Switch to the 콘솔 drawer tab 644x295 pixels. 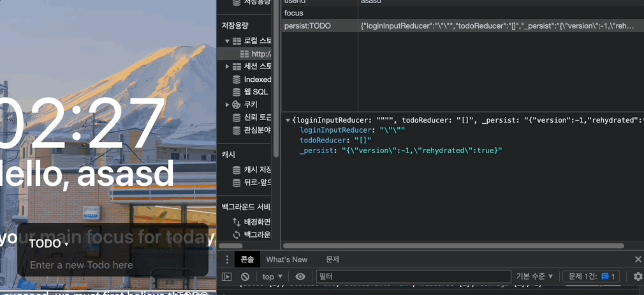(247, 260)
